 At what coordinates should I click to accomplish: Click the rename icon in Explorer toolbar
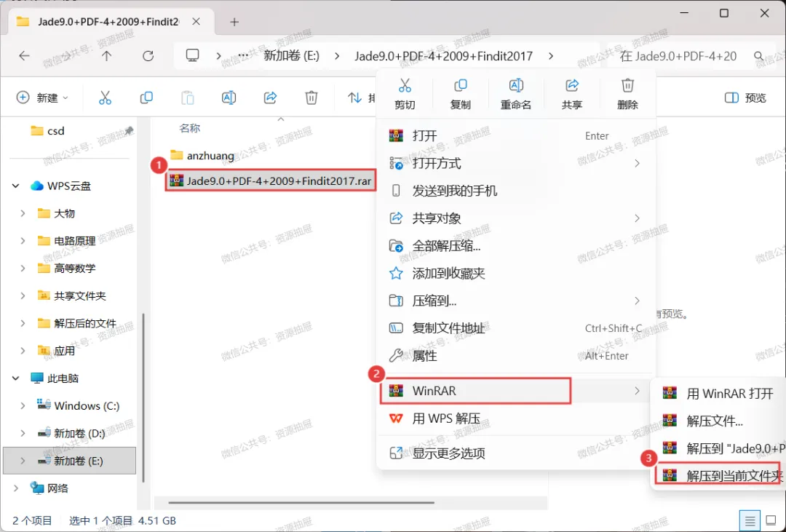pos(229,98)
